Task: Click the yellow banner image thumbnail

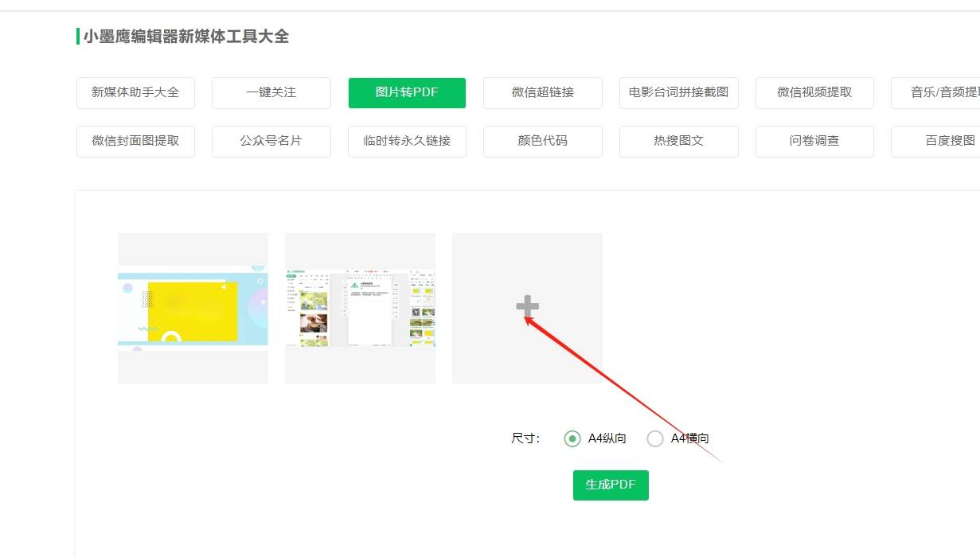Action: tap(193, 308)
